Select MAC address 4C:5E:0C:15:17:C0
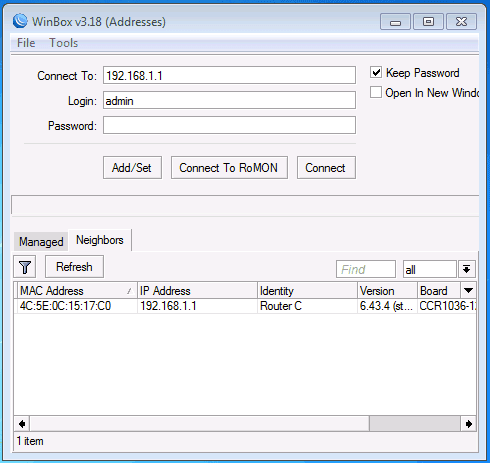The image size is (490, 463). click(x=65, y=306)
